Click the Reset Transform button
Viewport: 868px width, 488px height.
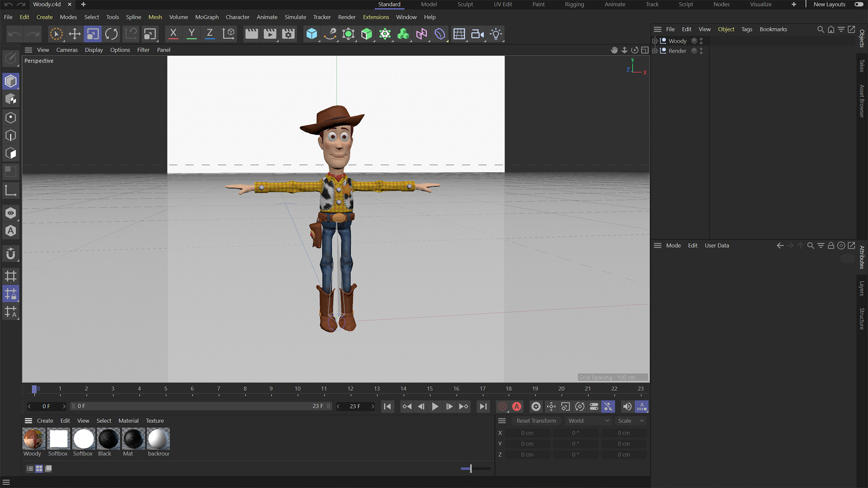[x=536, y=421]
